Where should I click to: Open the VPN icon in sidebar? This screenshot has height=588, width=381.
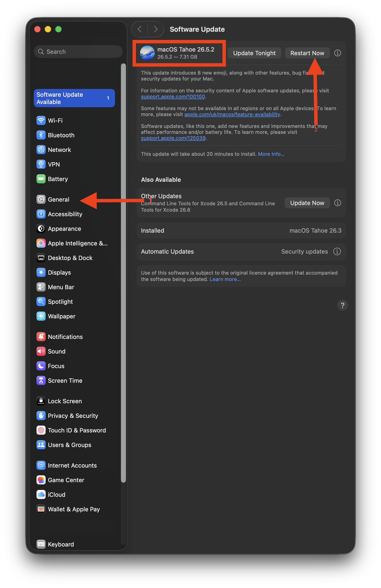[41, 164]
